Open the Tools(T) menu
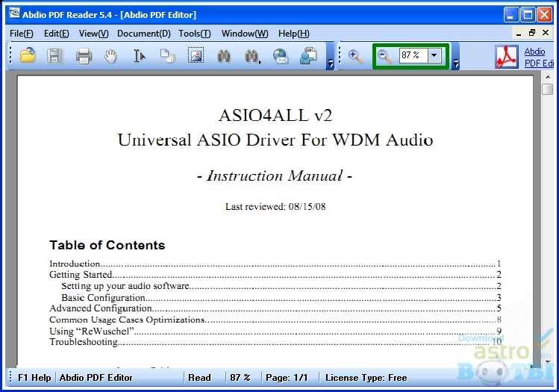The height and width of the screenshot is (392, 559). pos(194,34)
